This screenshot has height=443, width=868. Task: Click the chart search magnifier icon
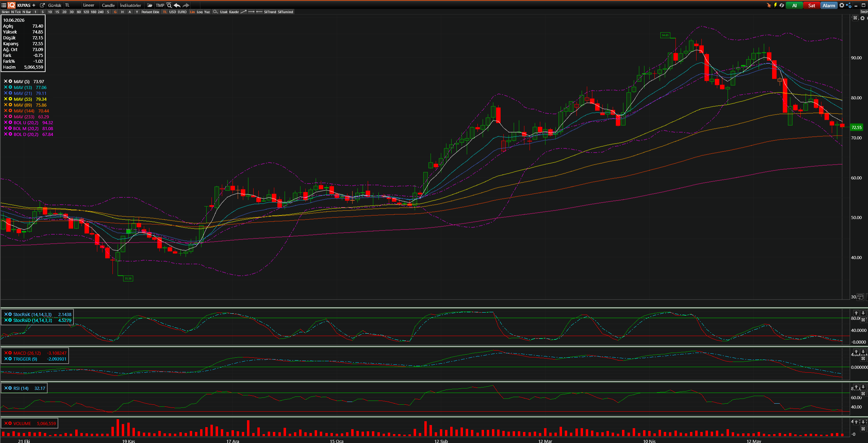(169, 5)
